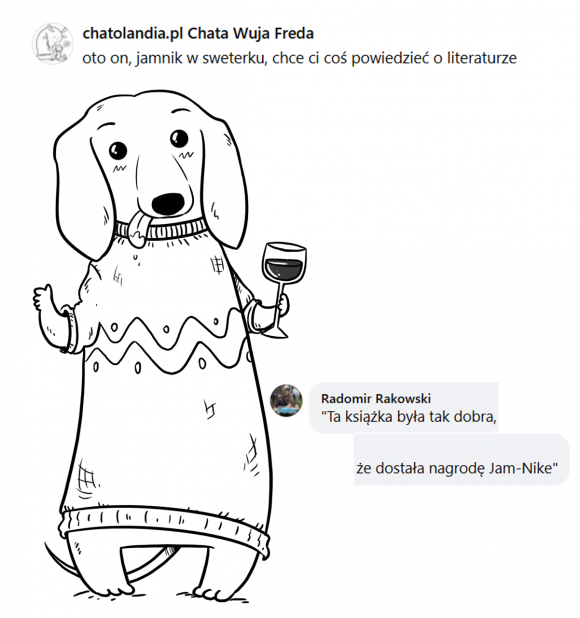Click Radomir Rakowski's round profile photo

[286, 400]
